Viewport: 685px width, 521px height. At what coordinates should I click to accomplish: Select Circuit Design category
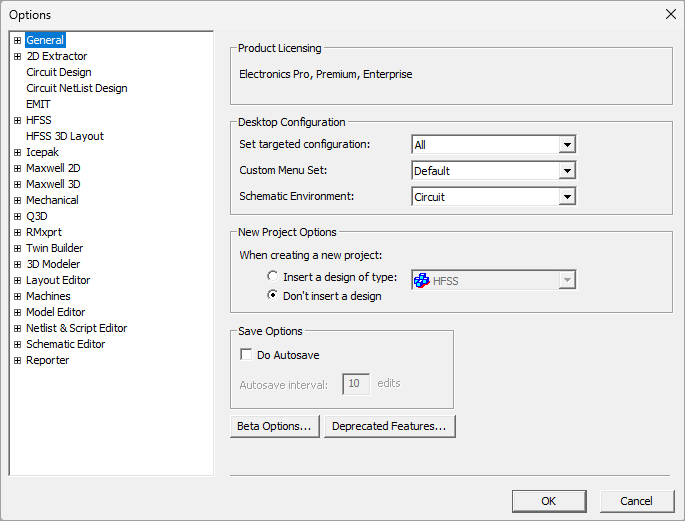[59, 72]
